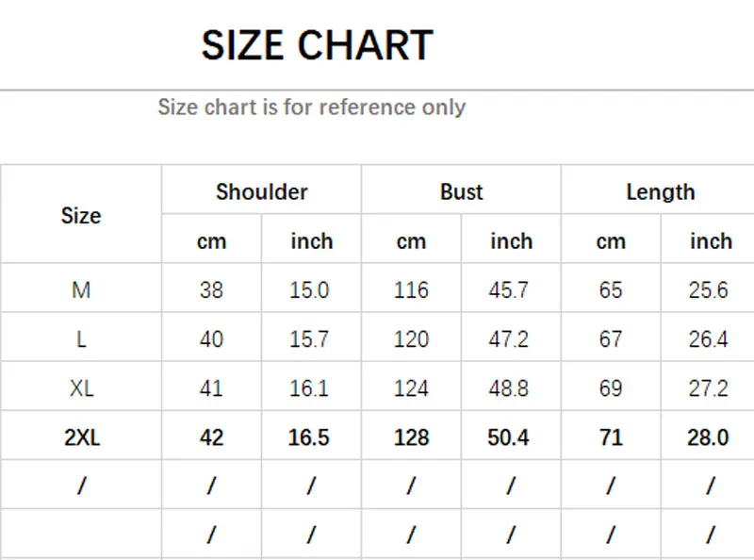Select the 41 shoulder cm value
754x560 pixels.
click(x=211, y=387)
